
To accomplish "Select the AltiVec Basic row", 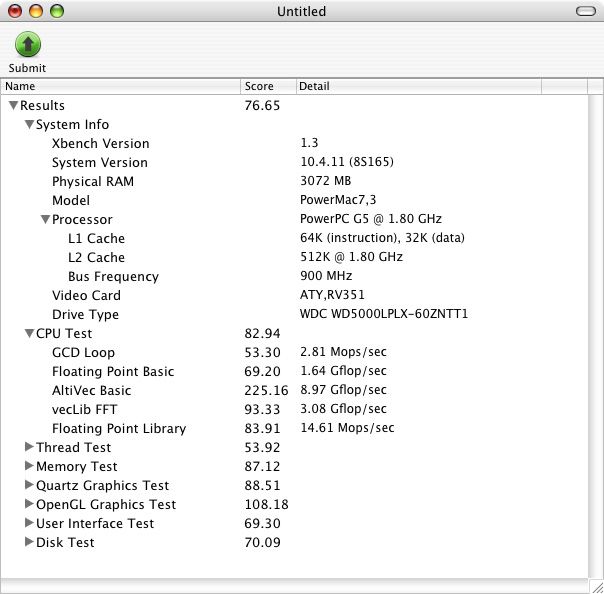I will click(295, 390).
